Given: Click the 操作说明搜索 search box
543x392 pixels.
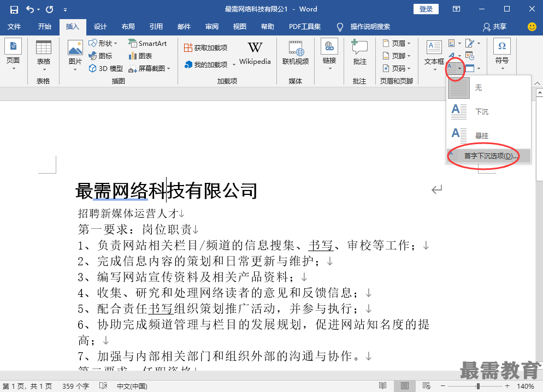Looking at the screenshot, I should (x=370, y=27).
